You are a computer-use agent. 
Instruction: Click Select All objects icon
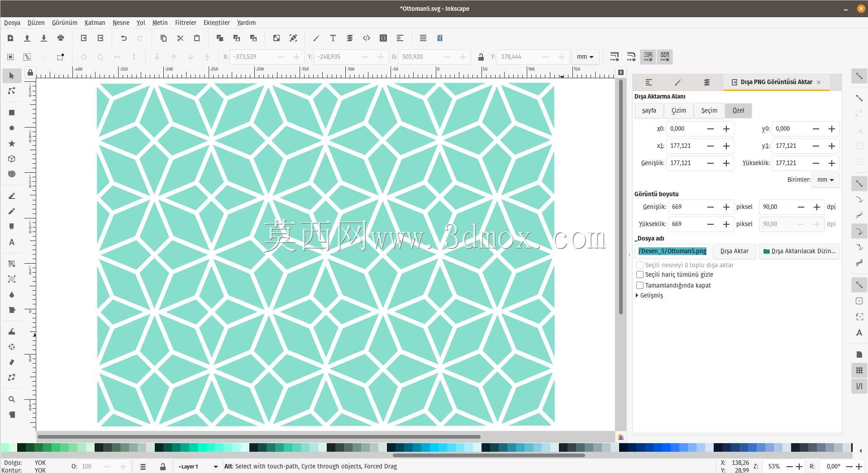click(x=10, y=57)
